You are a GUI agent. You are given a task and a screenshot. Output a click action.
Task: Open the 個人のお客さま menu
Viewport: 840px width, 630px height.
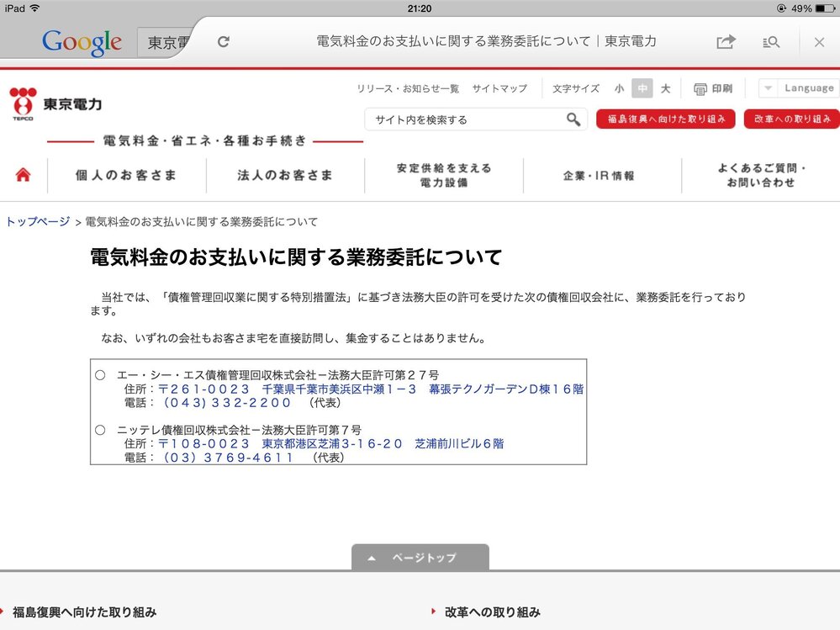pos(126,175)
